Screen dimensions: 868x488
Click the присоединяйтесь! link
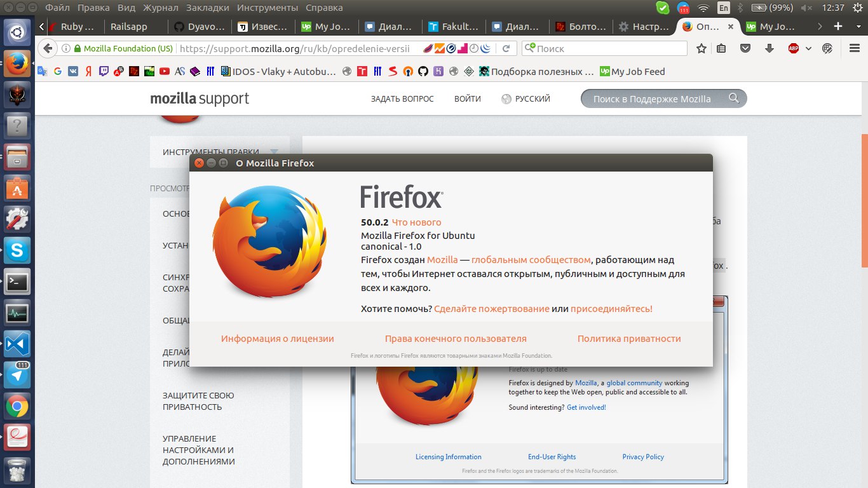coord(611,309)
